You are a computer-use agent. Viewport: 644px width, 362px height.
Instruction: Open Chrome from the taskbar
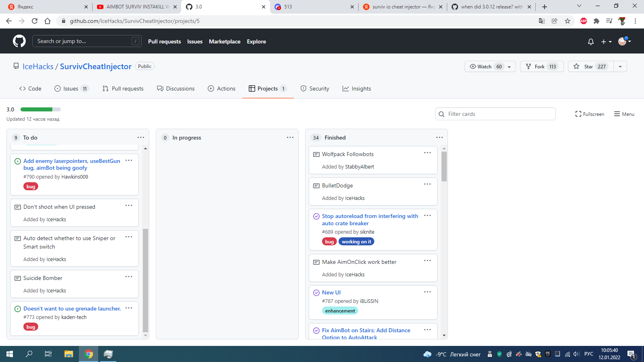coord(88,354)
